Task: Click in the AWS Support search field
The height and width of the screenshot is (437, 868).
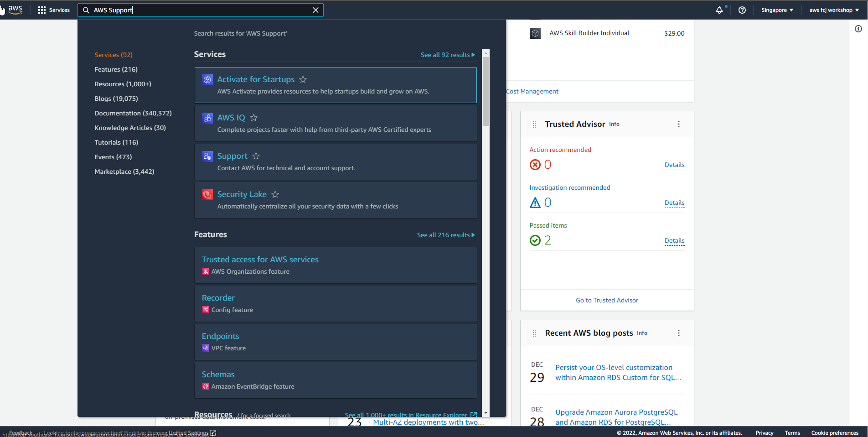Action: pyautogui.click(x=201, y=10)
